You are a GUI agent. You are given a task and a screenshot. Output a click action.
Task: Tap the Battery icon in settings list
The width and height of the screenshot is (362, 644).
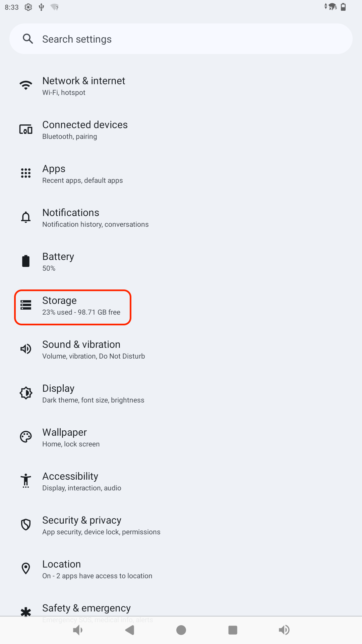[x=26, y=261]
